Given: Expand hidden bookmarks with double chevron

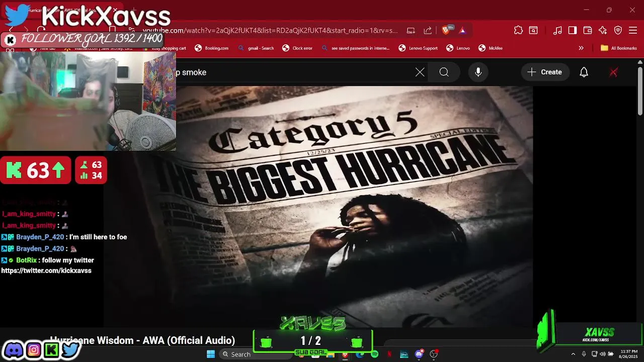Looking at the screenshot, I should pos(581,48).
